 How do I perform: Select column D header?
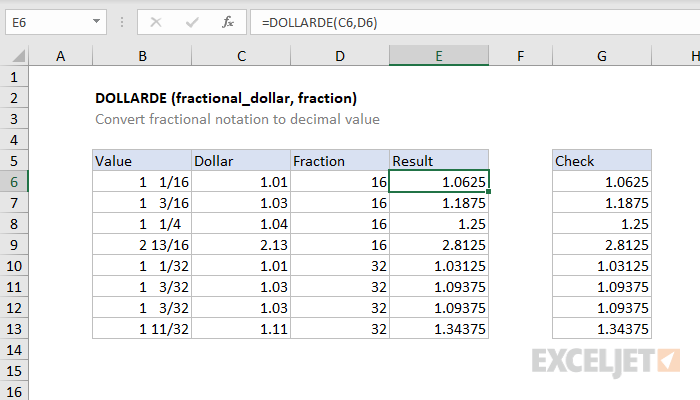340,56
